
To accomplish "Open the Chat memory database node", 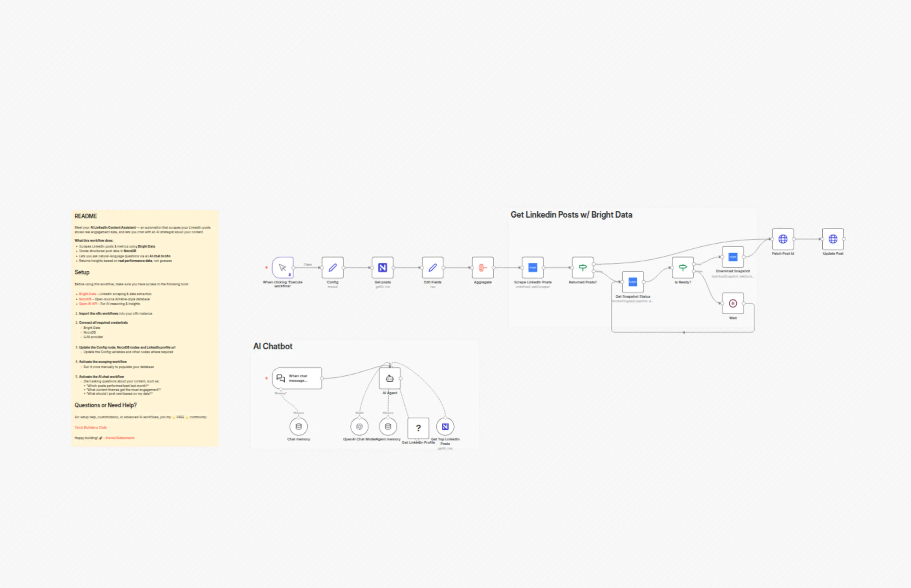I will tap(298, 426).
